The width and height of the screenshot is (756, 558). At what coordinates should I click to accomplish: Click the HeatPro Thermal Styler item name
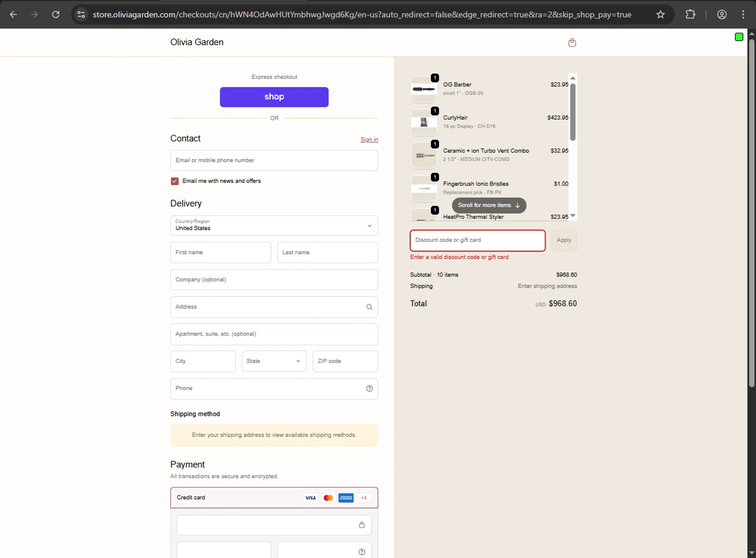pyautogui.click(x=473, y=217)
